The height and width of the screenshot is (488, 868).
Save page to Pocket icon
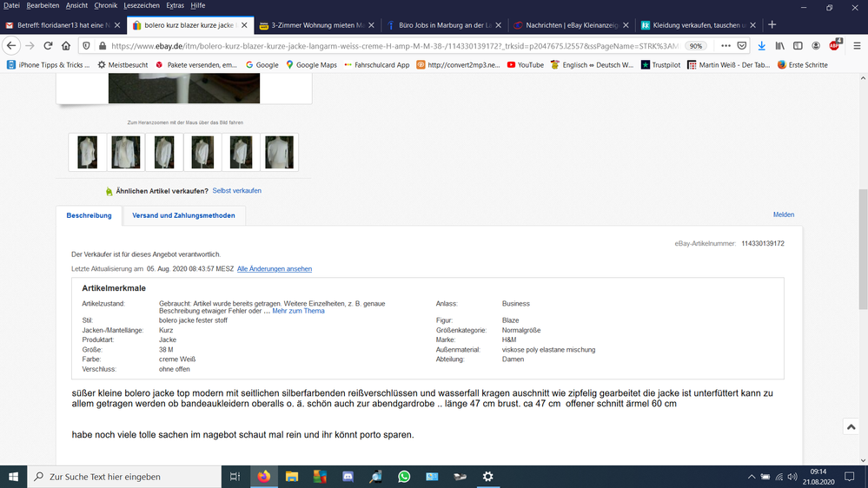[x=742, y=46]
